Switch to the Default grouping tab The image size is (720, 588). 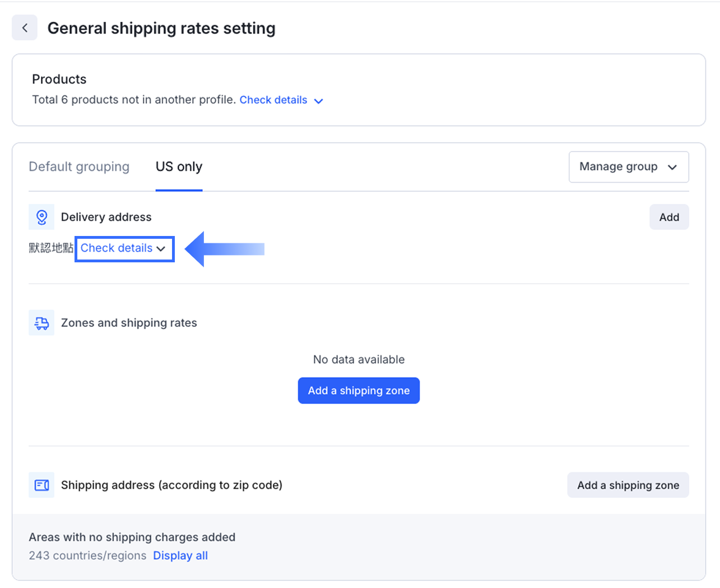pyautogui.click(x=79, y=167)
